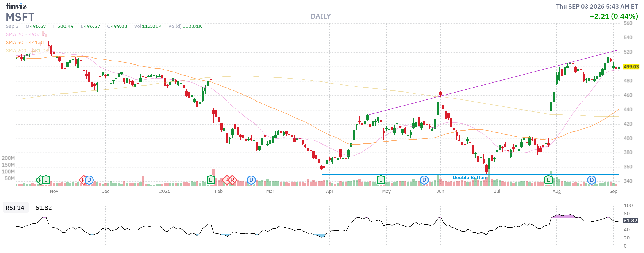
Task: Click the 'Sep' label on the time axis
Action: tap(613, 191)
